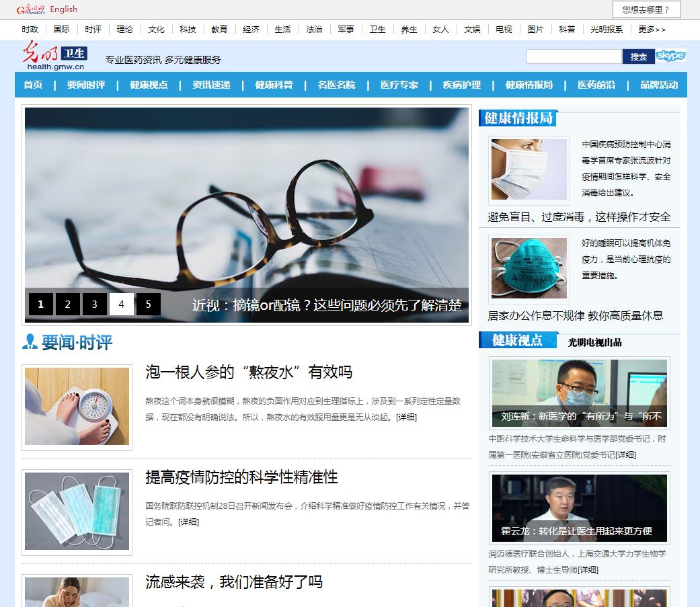
Task: Open 图片 in the top navigation
Action: point(536,30)
